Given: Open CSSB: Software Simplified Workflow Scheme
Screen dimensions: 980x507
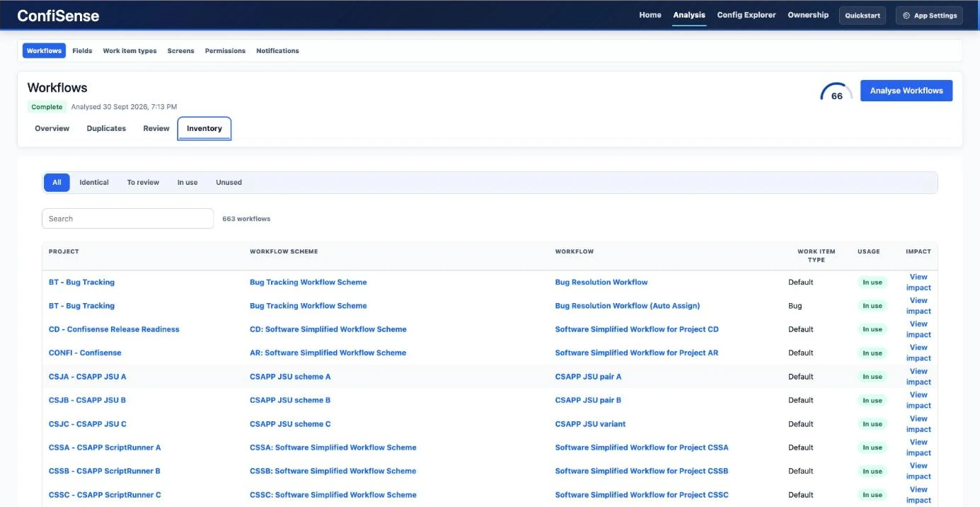Looking at the screenshot, I should point(333,471).
